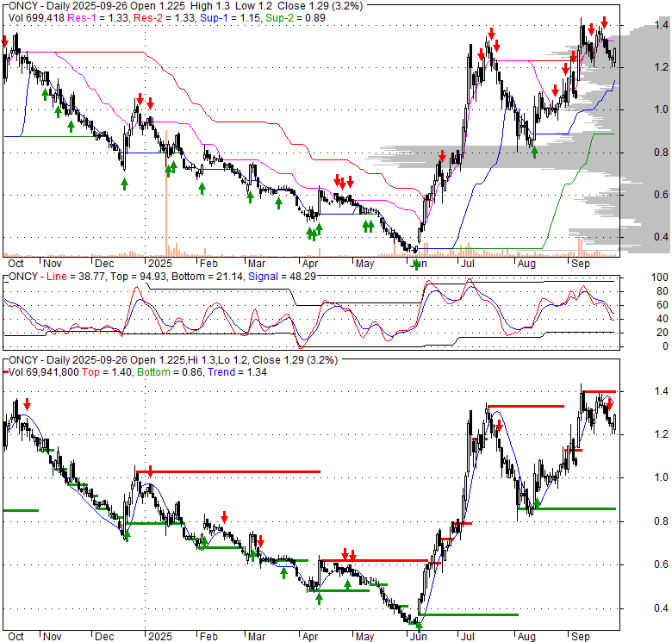Click the green 0.86 support line in bottom chart
Image resolution: width=672 pixels, height=642 pixels.
click(567, 508)
